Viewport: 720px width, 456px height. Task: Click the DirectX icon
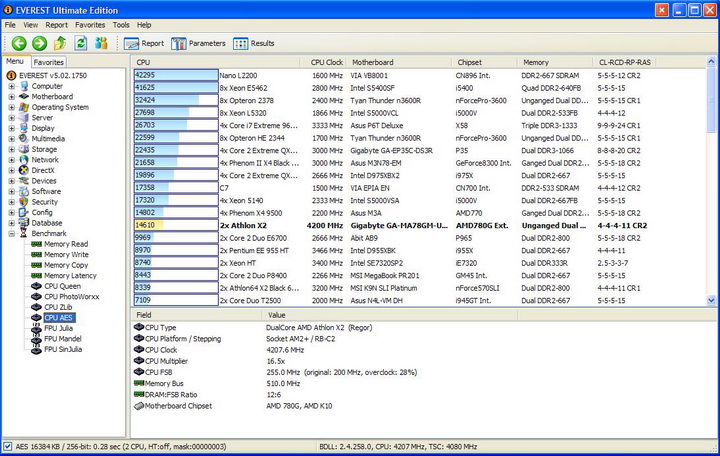coord(24,170)
